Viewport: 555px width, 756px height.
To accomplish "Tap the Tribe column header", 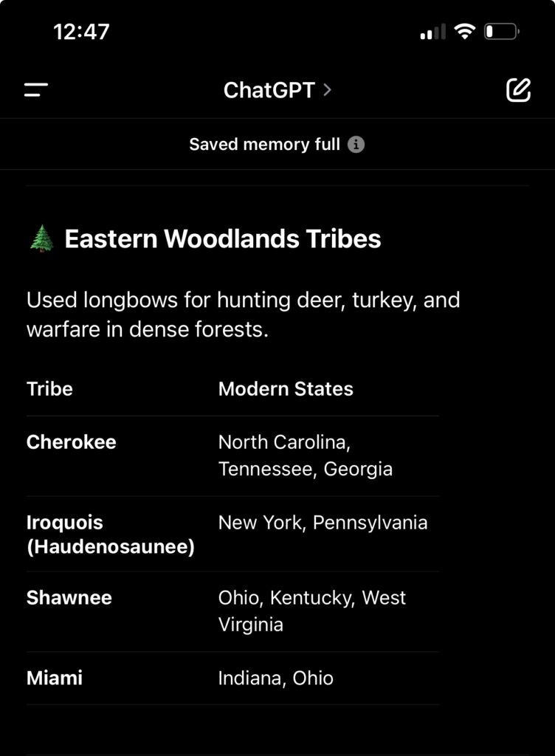I will [x=49, y=389].
